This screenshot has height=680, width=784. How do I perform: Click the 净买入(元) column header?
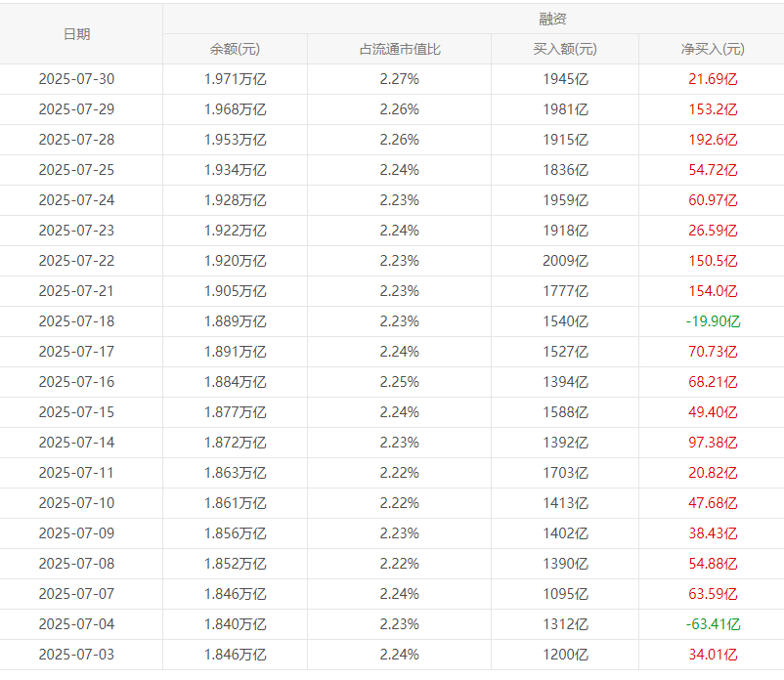(x=713, y=49)
